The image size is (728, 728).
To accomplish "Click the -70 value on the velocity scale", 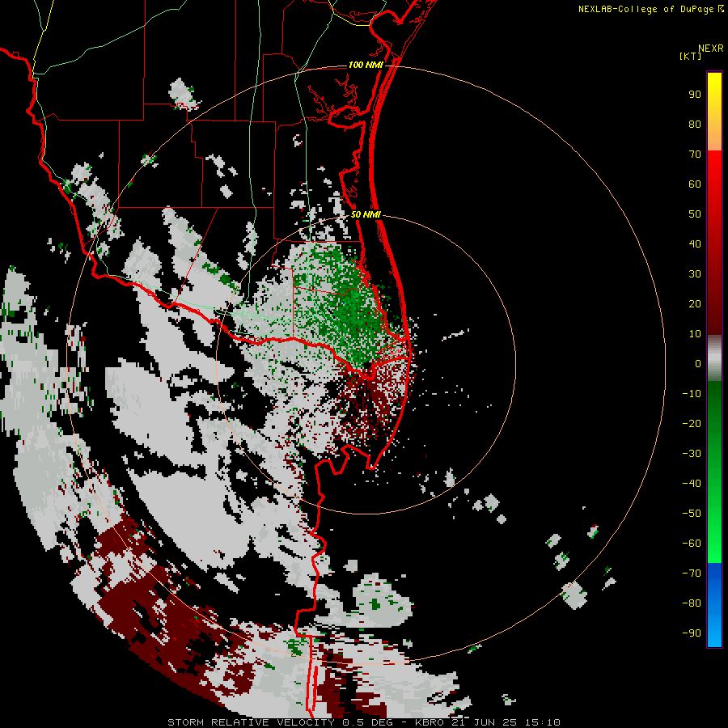I will point(692,574).
